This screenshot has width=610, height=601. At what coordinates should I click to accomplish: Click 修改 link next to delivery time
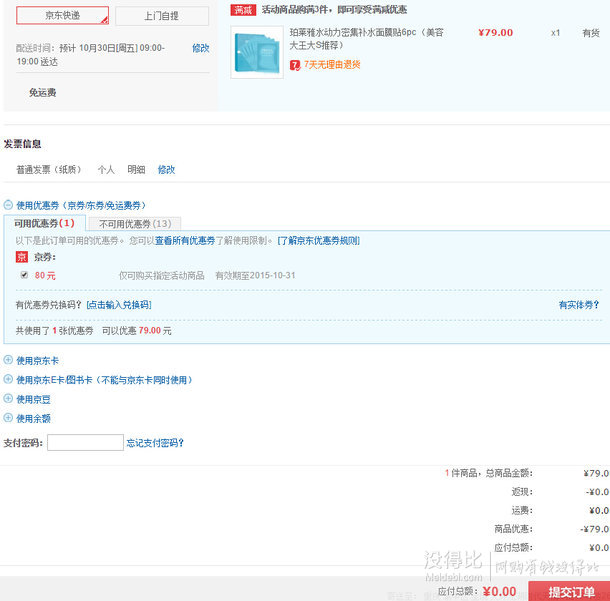[201, 48]
